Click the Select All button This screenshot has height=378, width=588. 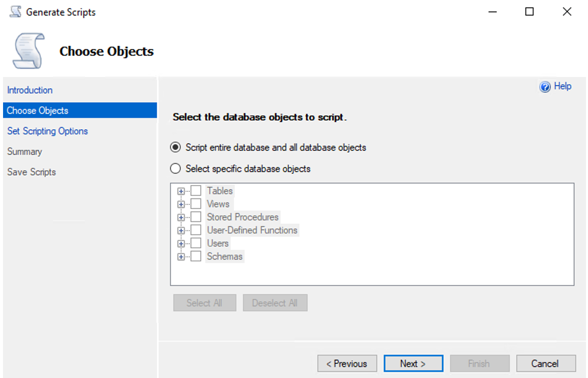(204, 302)
